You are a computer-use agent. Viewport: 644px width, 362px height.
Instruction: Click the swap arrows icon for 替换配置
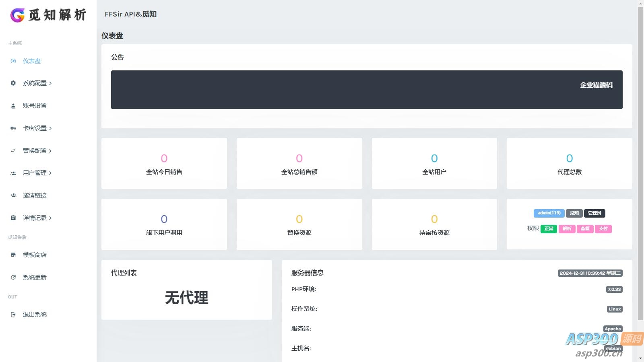13,151
